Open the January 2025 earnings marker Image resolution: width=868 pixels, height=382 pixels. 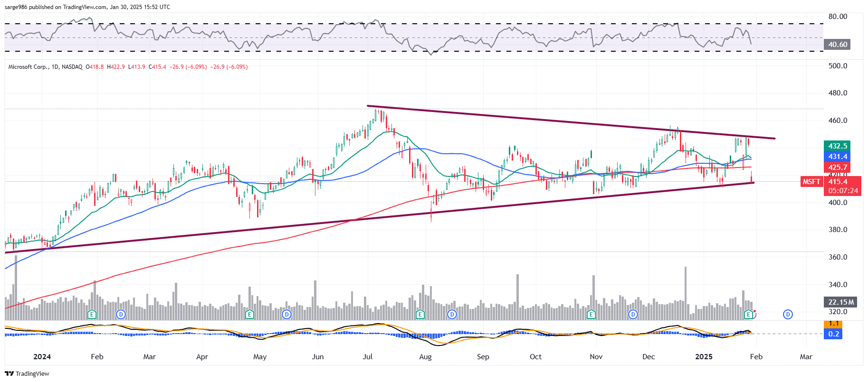(x=749, y=314)
